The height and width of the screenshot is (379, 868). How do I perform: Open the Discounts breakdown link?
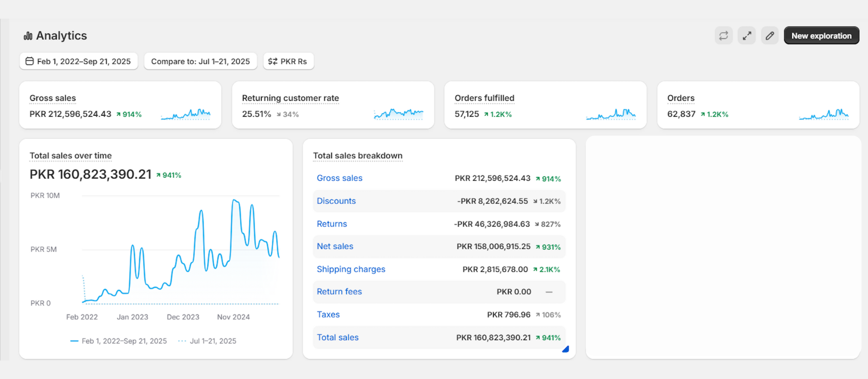336,201
